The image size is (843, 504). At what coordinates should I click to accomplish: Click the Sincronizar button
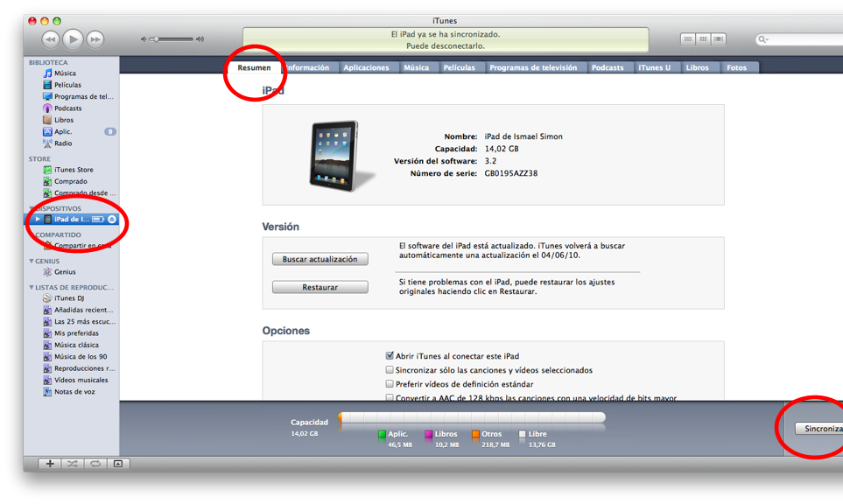pos(819,428)
